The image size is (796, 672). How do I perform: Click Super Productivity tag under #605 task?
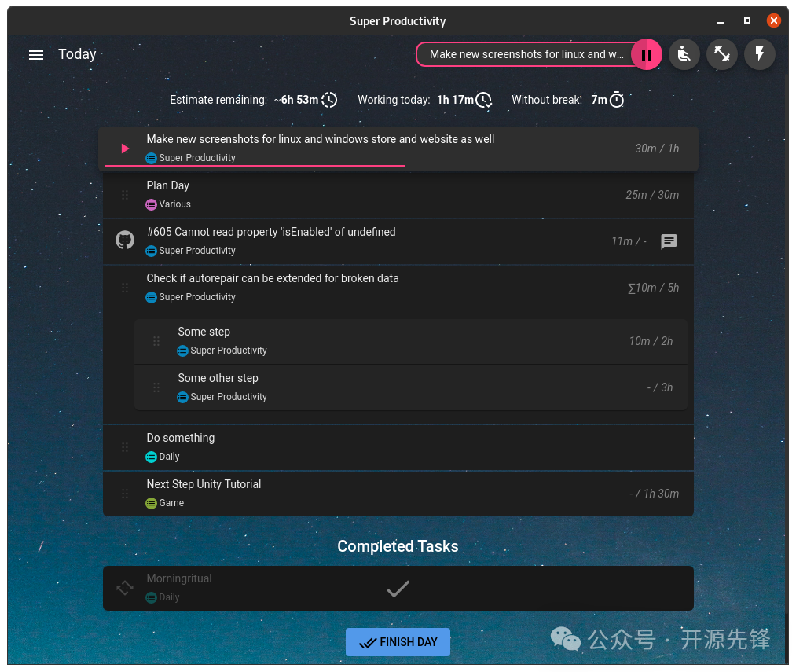(190, 251)
